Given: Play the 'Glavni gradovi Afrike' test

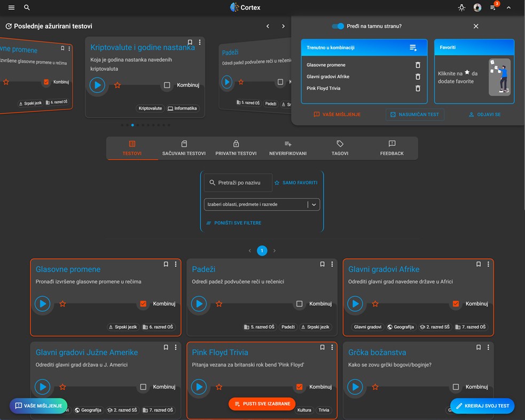Looking at the screenshot, I should point(355,304).
